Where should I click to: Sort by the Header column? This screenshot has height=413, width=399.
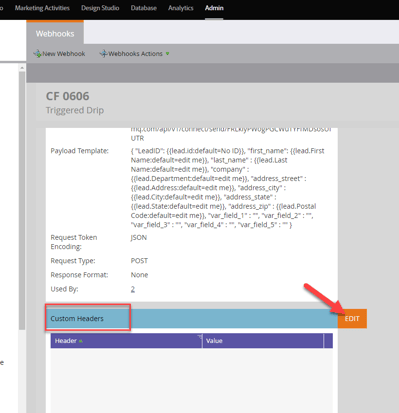pyautogui.click(x=126, y=341)
